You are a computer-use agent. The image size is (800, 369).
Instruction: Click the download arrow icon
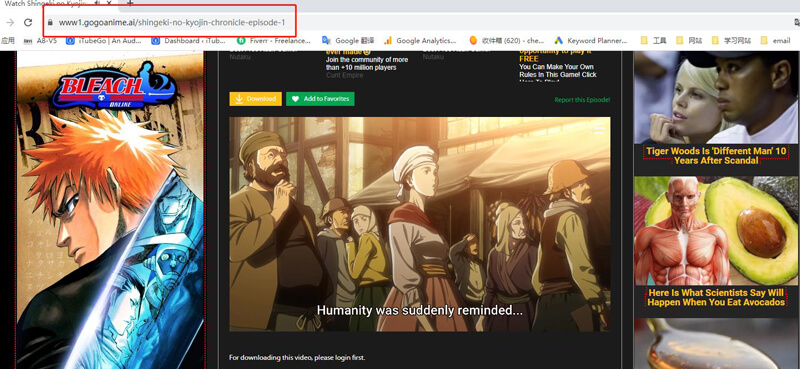click(x=239, y=99)
